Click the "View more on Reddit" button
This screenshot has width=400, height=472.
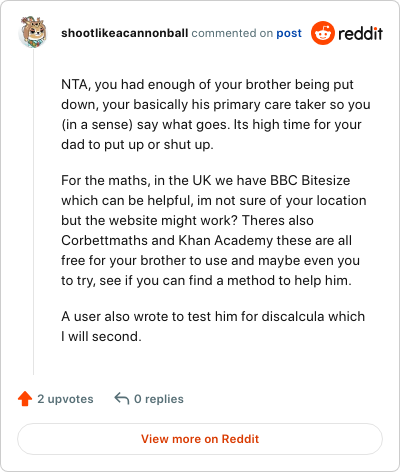pyautogui.click(x=200, y=439)
